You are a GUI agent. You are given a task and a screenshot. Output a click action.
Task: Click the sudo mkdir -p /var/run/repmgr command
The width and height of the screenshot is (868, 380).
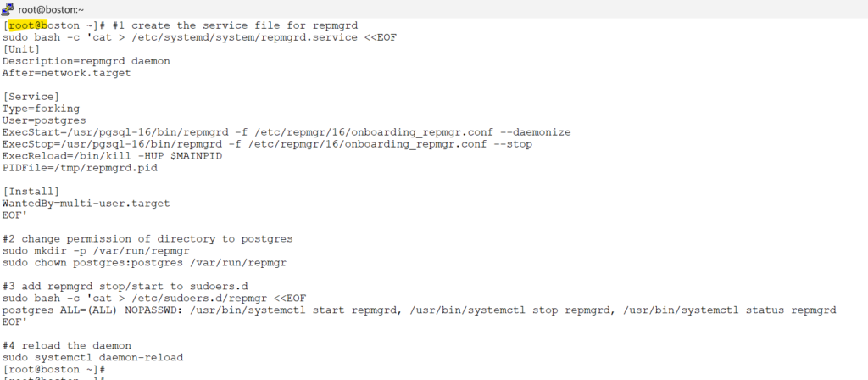(x=95, y=251)
